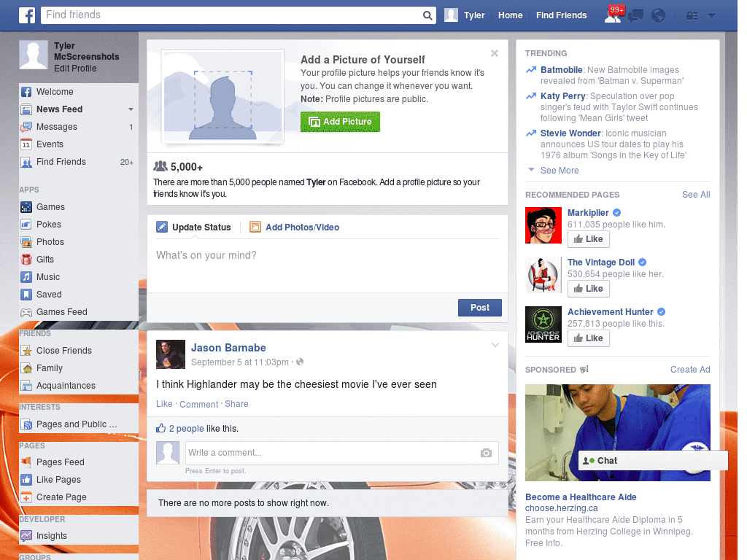Image resolution: width=747 pixels, height=560 pixels.
Task: Click the Welcome icon in sidebar
Action: [x=26, y=92]
